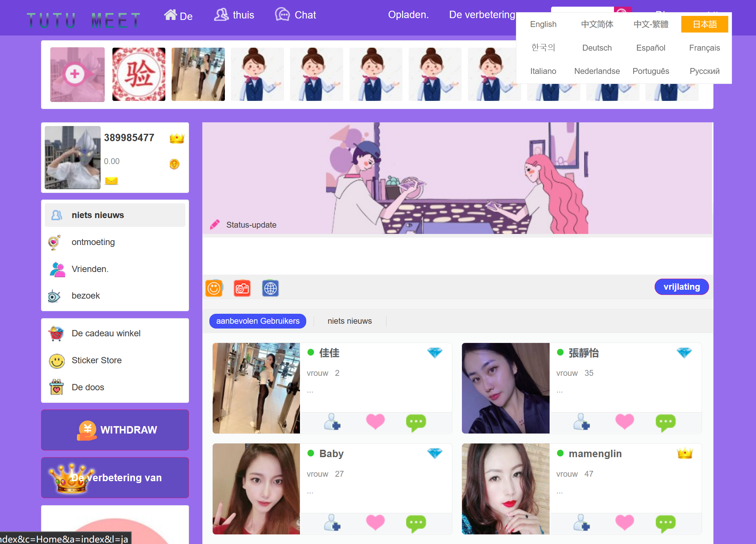Click the pink add-photo thumbnail with plus
This screenshot has width=756, height=544.
[x=77, y=74]
